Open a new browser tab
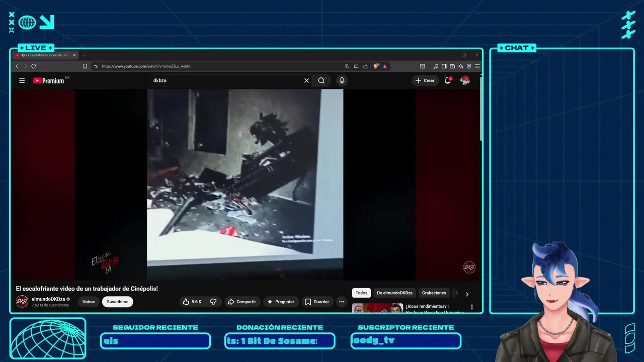The height and width of the screenshot is (362, 644). [x=85, y=55]
